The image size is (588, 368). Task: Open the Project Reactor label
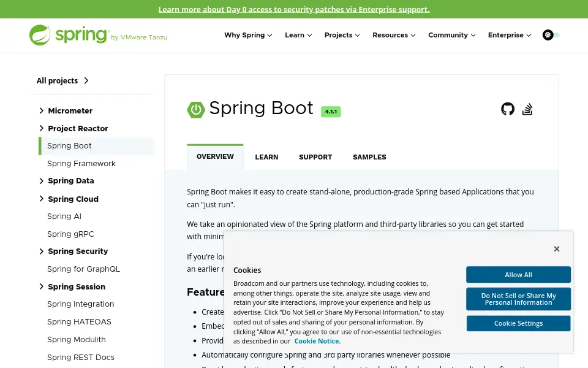click(x=78, y=128)
